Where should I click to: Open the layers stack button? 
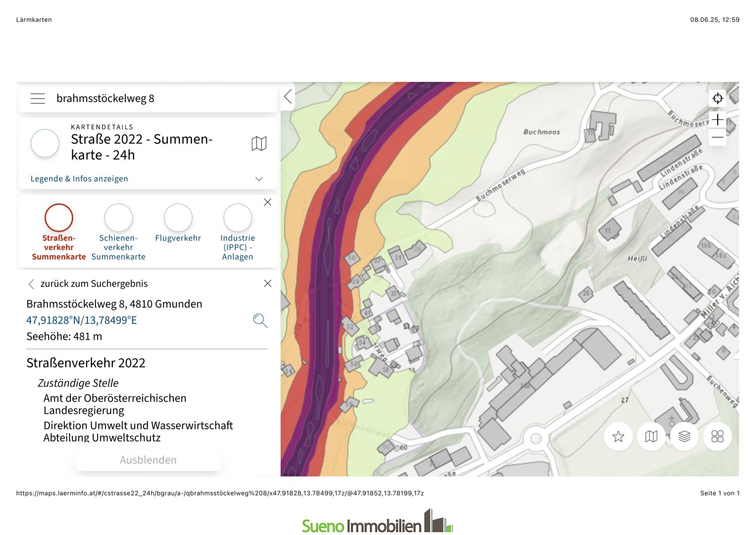[x=684, y=436]
